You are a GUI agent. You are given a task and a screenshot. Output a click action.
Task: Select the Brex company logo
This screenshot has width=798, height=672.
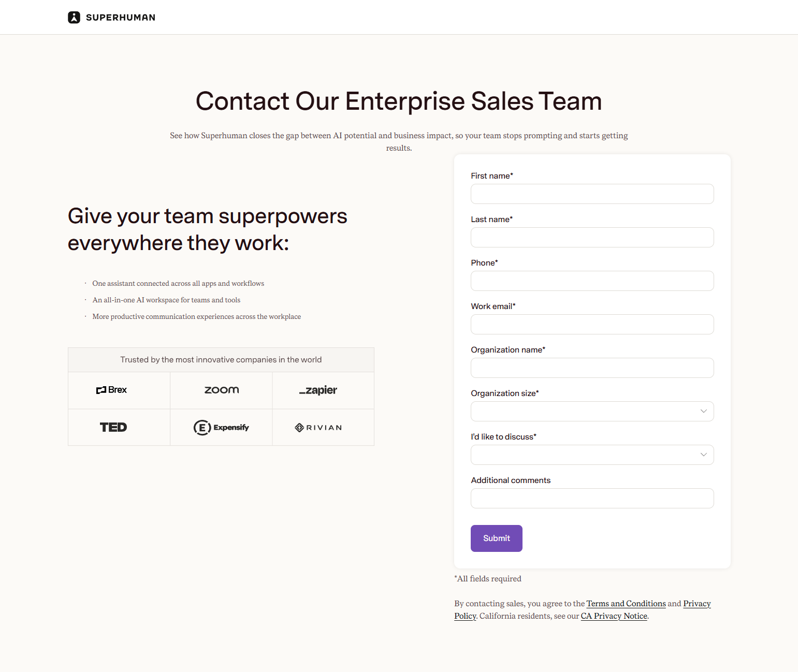tap(111, 390)
